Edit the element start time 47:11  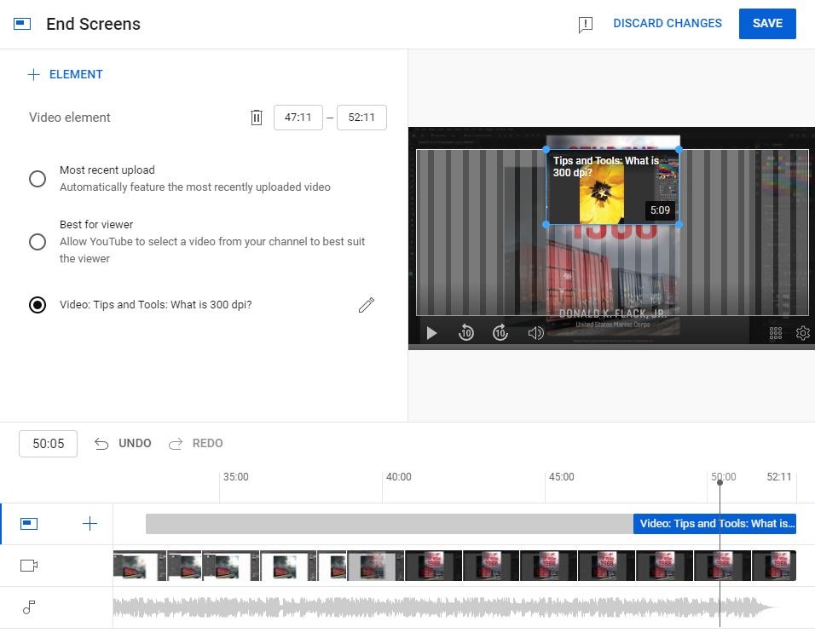[x=298, y=118]
